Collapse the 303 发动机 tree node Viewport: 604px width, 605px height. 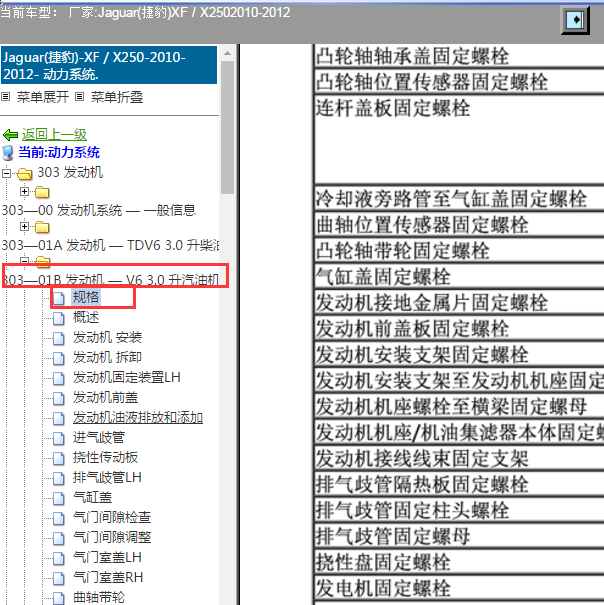click(x=6, y=173)
